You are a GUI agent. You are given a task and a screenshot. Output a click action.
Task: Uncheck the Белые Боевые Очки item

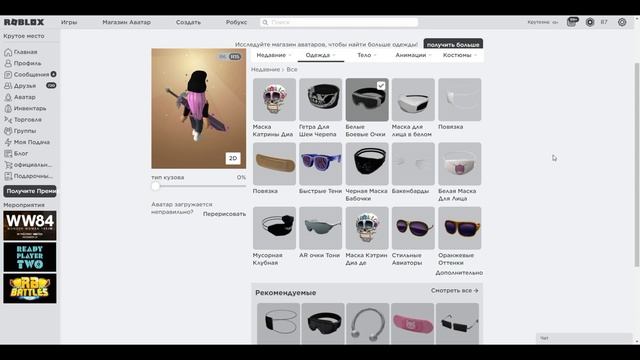[381, 86]
